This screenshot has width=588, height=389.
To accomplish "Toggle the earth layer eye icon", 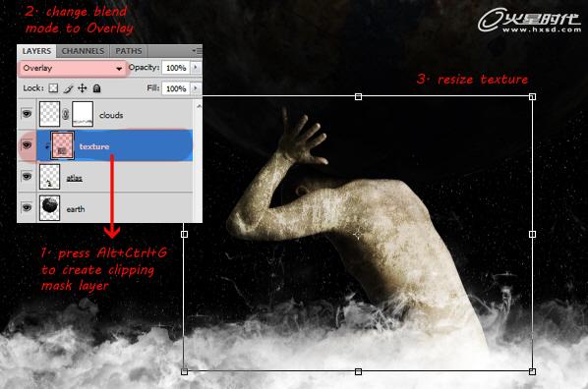I will tap(27, 207).
